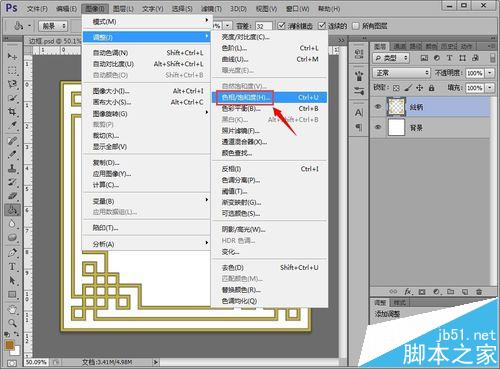Open the fill source 前景 dropdown
500x369 pixels.
tap(53, 26)
